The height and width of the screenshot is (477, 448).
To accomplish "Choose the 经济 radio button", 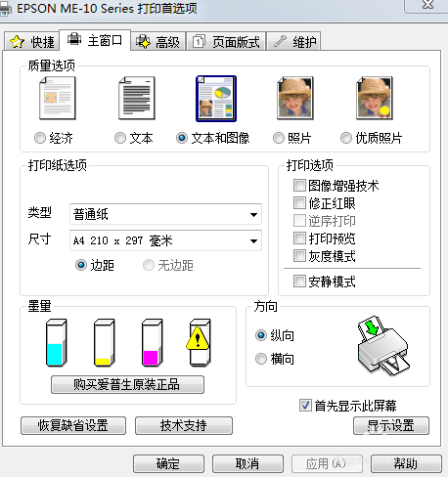I will [x=40, y=138].
